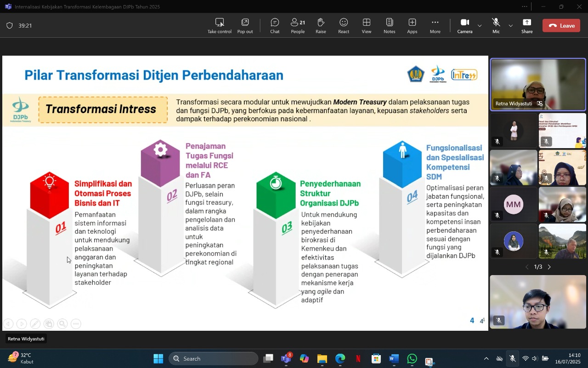Open the Wi-Fi network tray icon

click(x=526, y=358)
